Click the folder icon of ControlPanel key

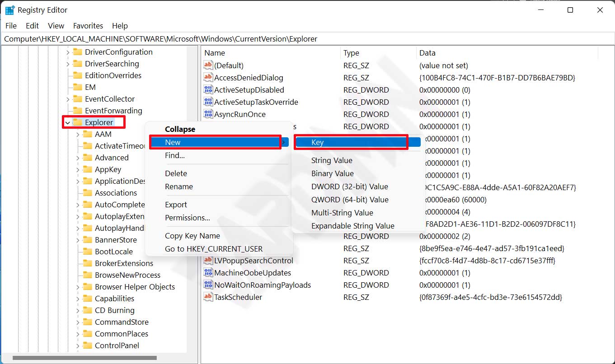(87, 345)
